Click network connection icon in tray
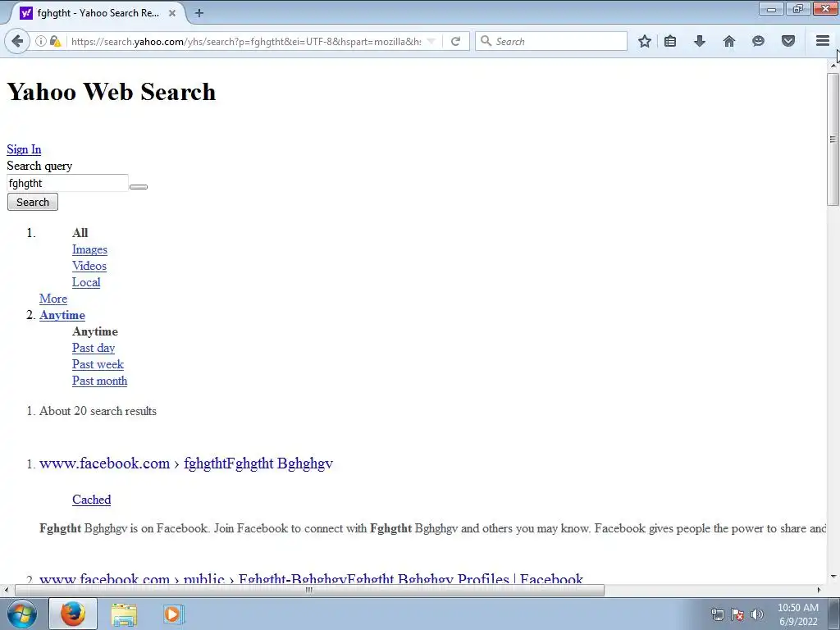840x630 pixels. click(717, 614)
